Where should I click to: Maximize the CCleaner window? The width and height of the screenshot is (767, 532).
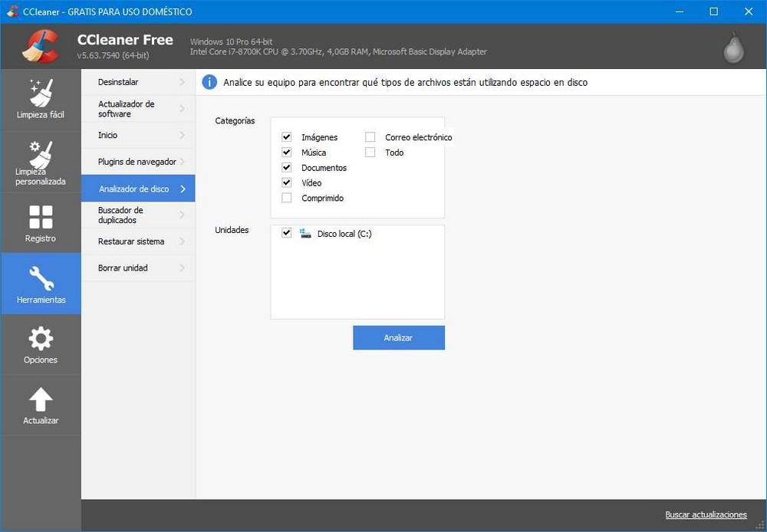click(x=713, y=11)
